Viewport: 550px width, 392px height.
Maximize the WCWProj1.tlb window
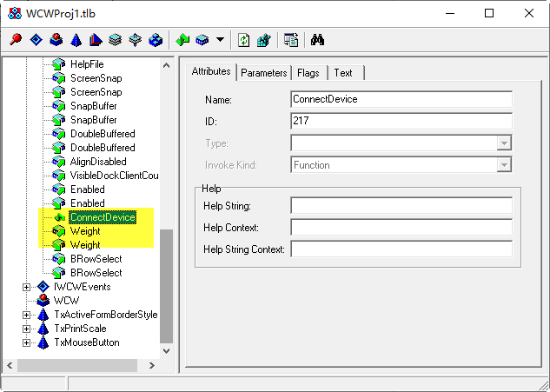tap(489, 13)
